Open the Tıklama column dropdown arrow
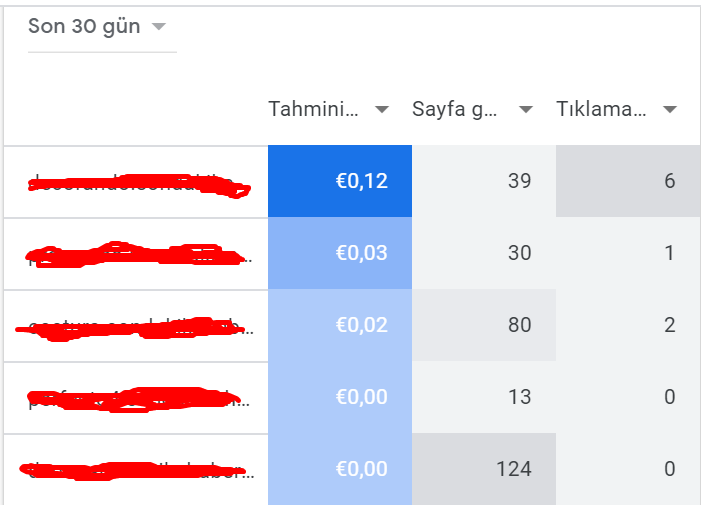This screenshot has height=505, width=701. [x=670, y=109]
